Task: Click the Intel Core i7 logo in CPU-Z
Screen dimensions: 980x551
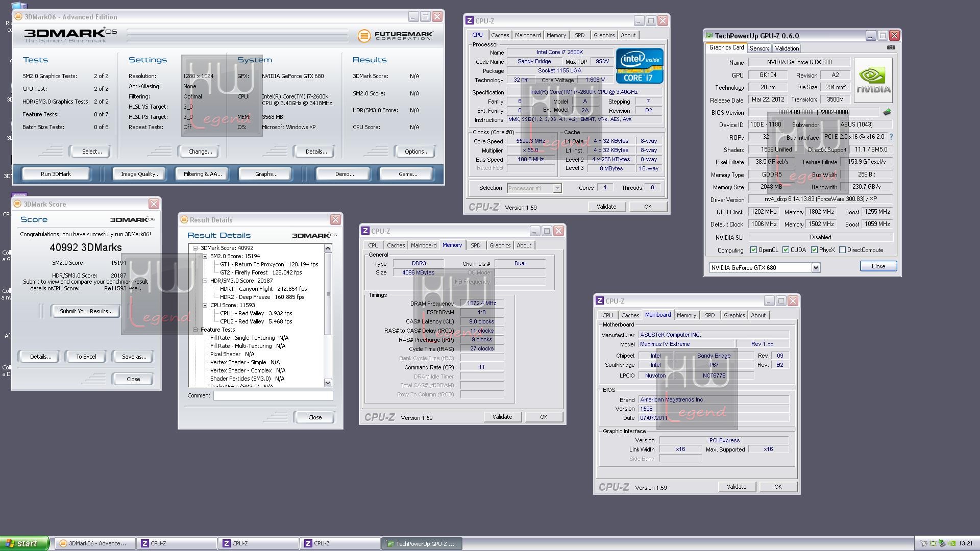Action: click(x=640, y=66)
